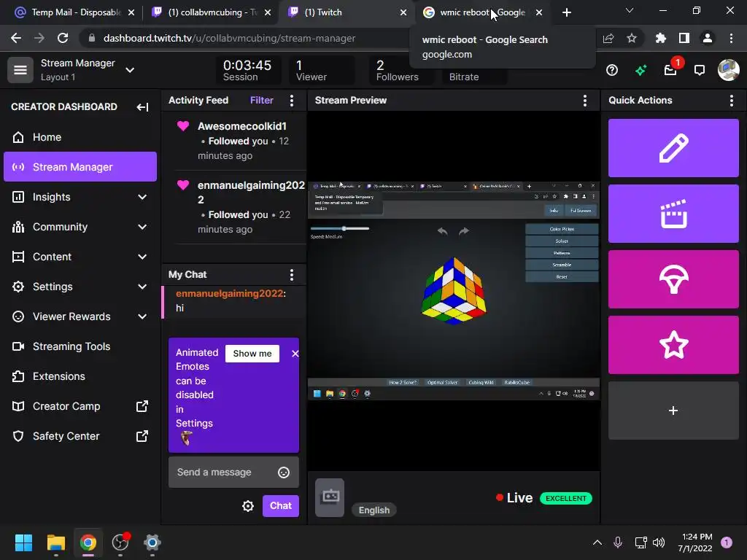Click the address bar URL

point(229,38)
